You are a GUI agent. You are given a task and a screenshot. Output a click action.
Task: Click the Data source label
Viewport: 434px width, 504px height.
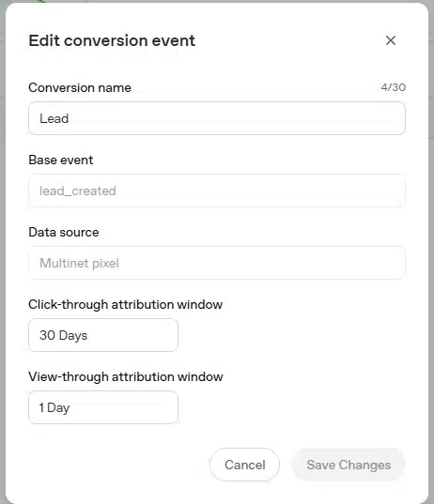[x=64, y=232]
